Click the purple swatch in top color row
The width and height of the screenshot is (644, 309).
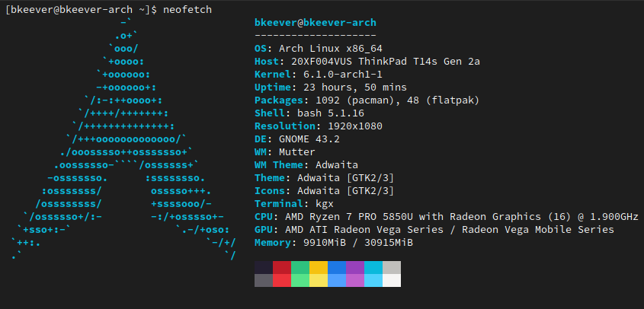coord(355,268)
